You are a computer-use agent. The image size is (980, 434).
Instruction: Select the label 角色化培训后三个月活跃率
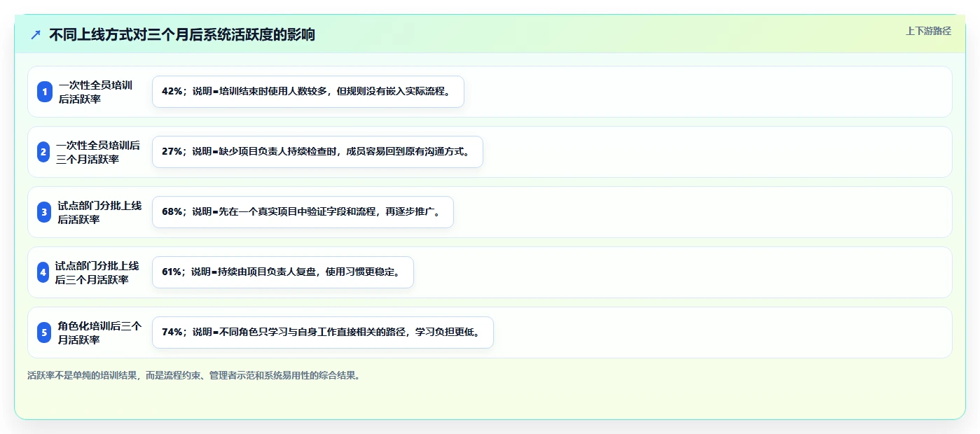pyautogui.click(x=99, y=332)
